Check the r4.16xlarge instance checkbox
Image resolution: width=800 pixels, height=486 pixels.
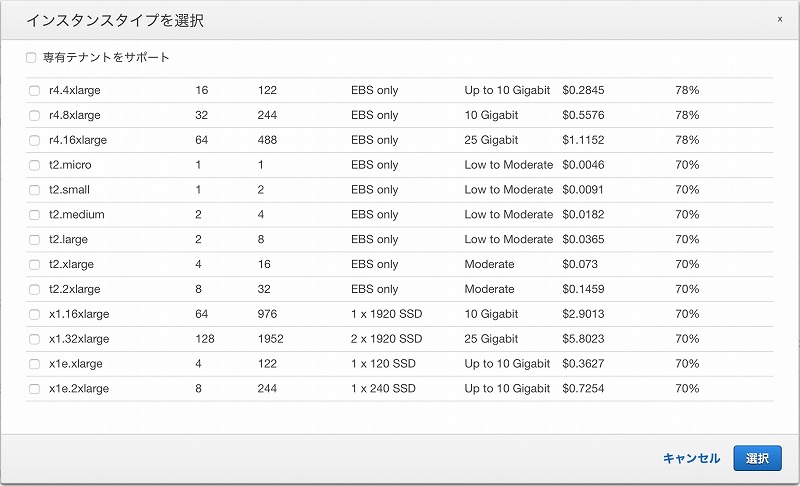pyautogui.click(x=34, y=140)
